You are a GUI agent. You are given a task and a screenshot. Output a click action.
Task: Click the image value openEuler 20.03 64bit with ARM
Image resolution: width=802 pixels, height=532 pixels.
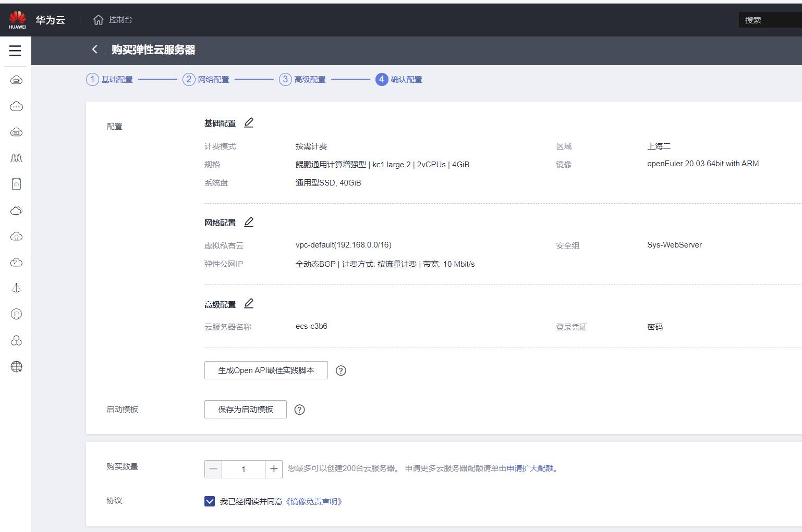[x=703, y=164]
